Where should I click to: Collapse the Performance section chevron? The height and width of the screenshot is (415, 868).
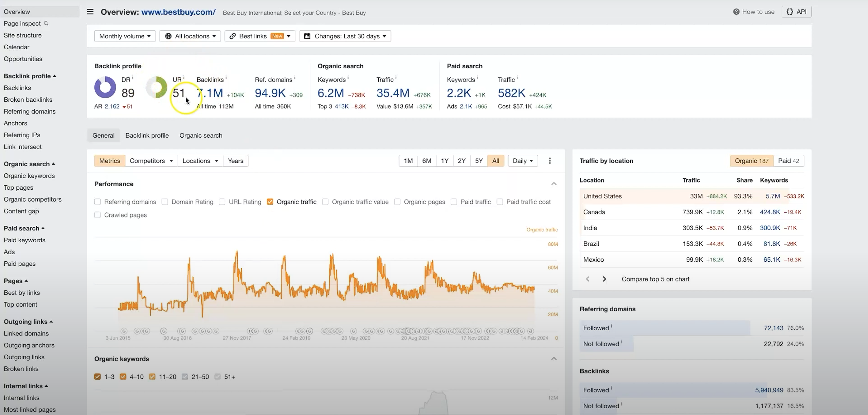click(554, 184)
